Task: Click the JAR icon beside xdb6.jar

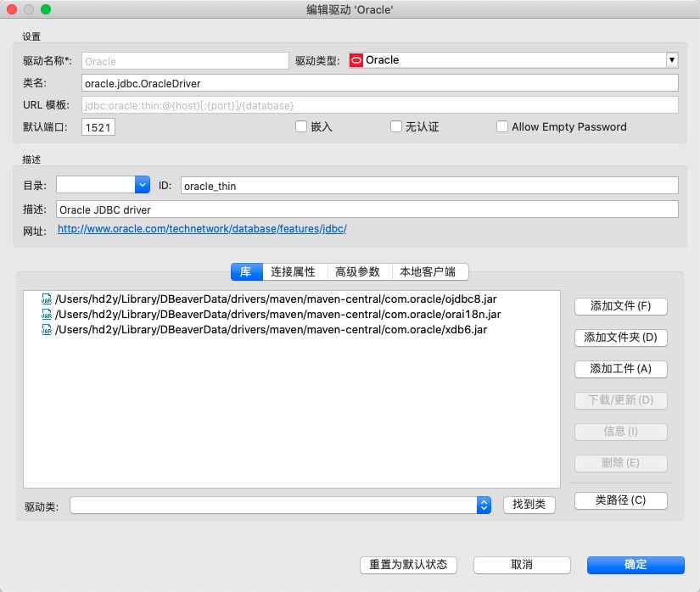Action: tap(47, 330)
